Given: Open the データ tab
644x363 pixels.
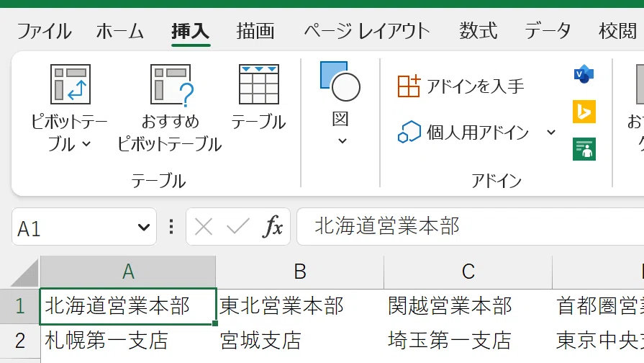Looking at the screenshot, I should 548,31.
